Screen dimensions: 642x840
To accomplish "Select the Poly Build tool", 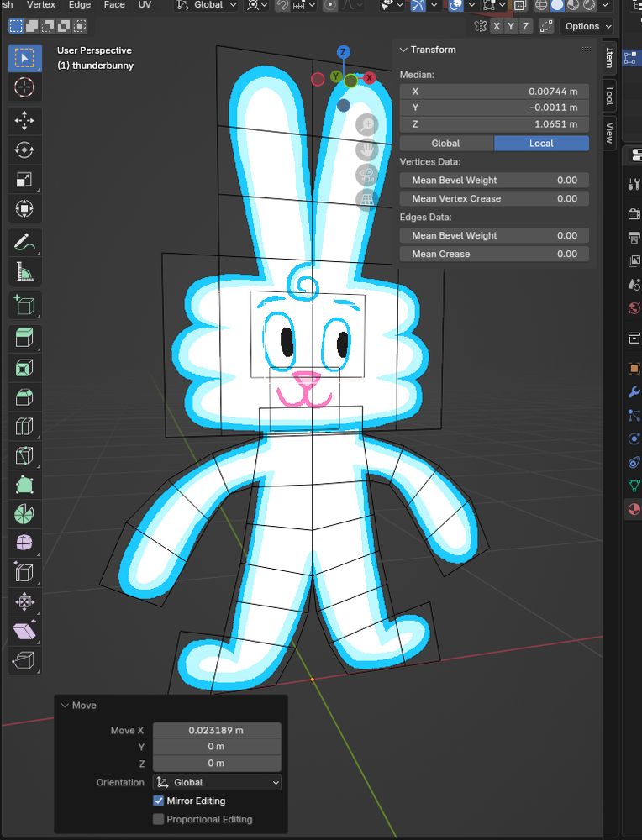I will pyautogui.click(x=24, y=485).
